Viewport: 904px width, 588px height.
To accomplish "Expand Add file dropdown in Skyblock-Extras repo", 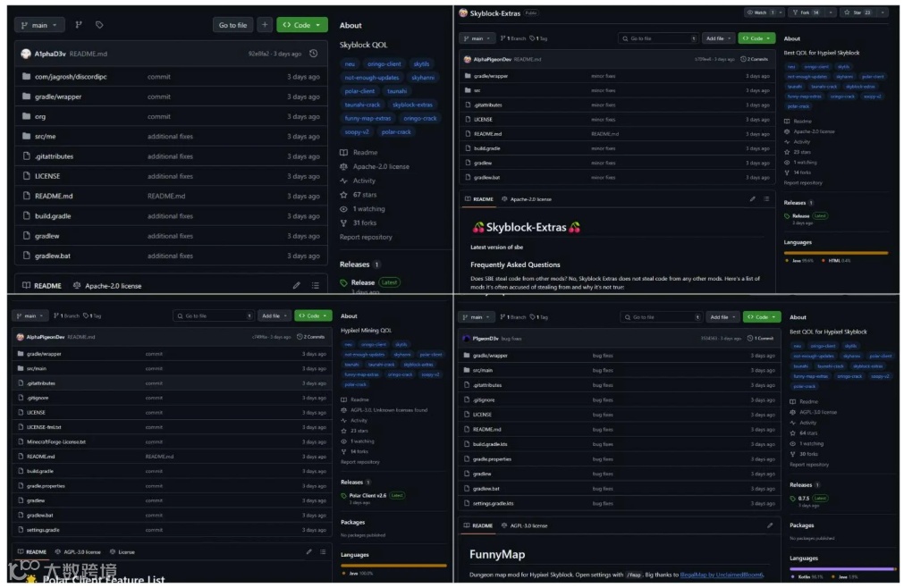I will [x=718, y=38].
